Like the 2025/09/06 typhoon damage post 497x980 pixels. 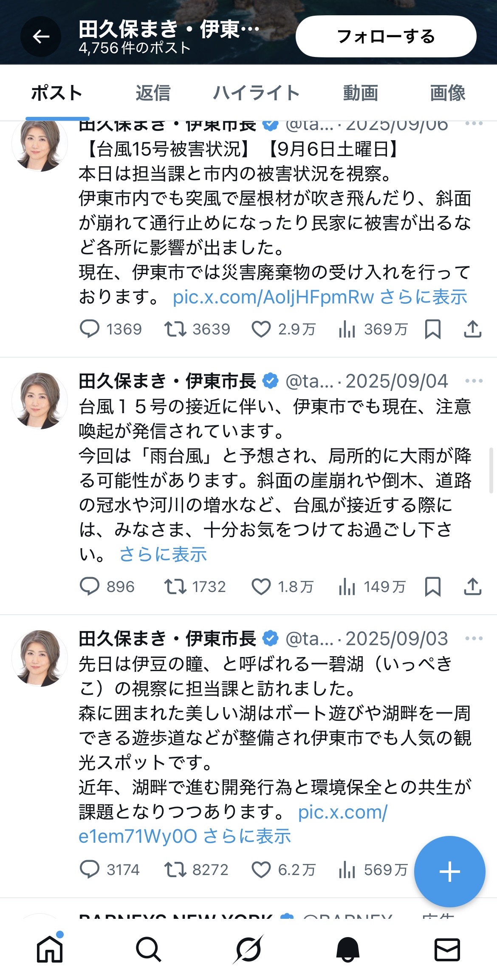pyautogui.click(x=261, y=329)
